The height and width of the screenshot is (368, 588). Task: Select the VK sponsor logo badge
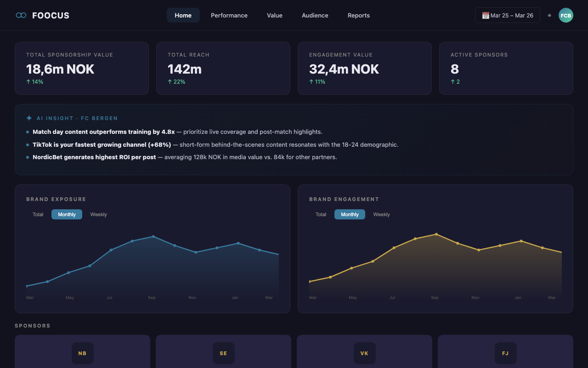coord(364,353)
